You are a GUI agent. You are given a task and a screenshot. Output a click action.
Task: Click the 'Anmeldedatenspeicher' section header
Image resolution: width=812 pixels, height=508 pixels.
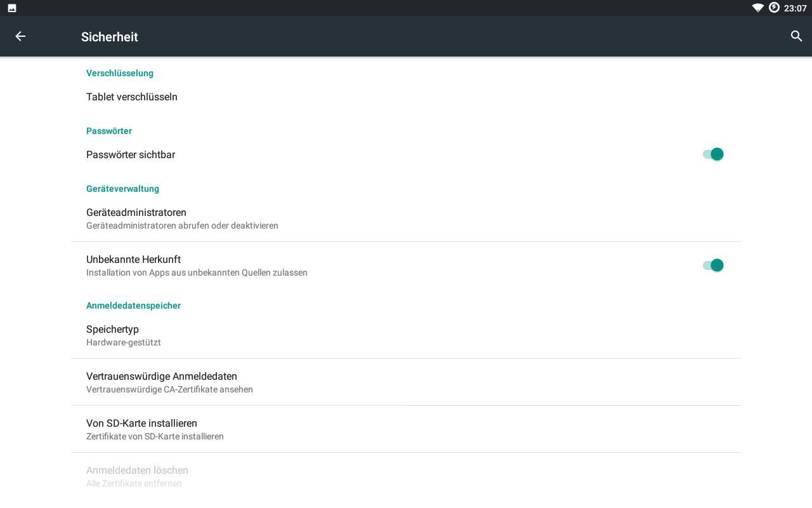[133, 305]
